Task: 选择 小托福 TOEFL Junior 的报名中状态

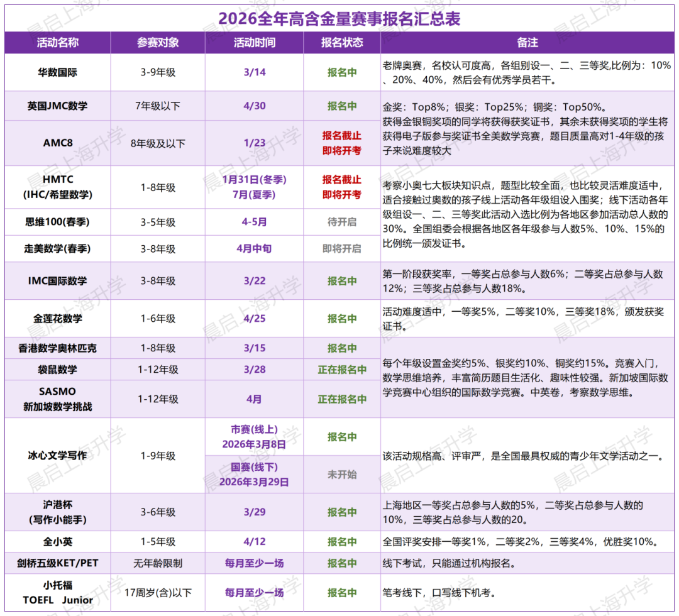Action: [341, 591]
